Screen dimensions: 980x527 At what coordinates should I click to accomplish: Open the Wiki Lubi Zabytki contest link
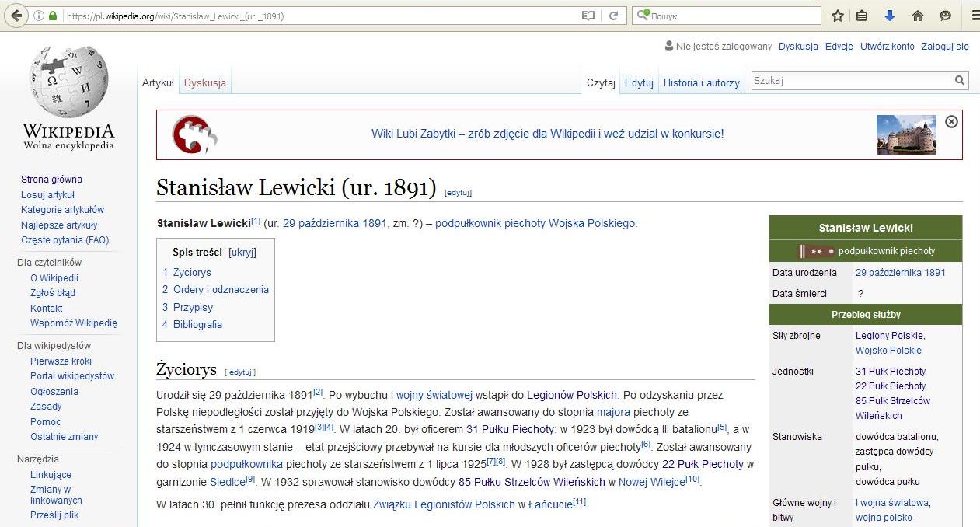[547, 134]
